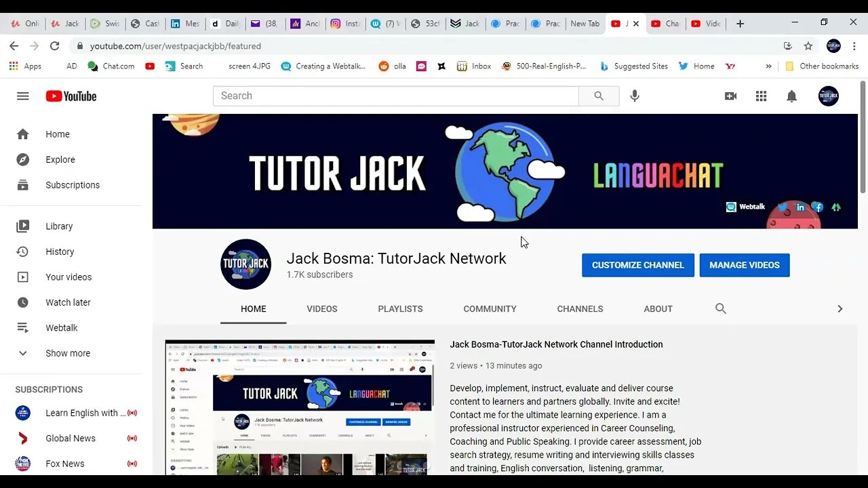Open the Creating a Webtalk bookmark
The image size is (868, 488).
(323, 66)
